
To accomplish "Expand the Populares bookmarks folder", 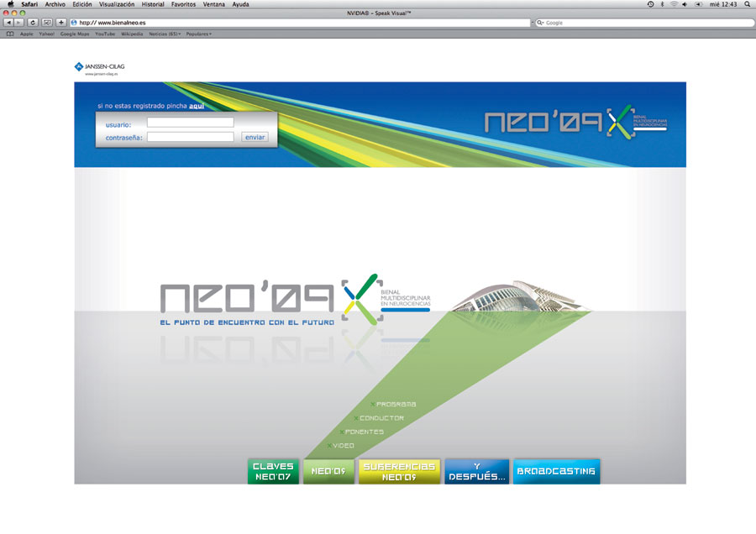I will [198, 34].
